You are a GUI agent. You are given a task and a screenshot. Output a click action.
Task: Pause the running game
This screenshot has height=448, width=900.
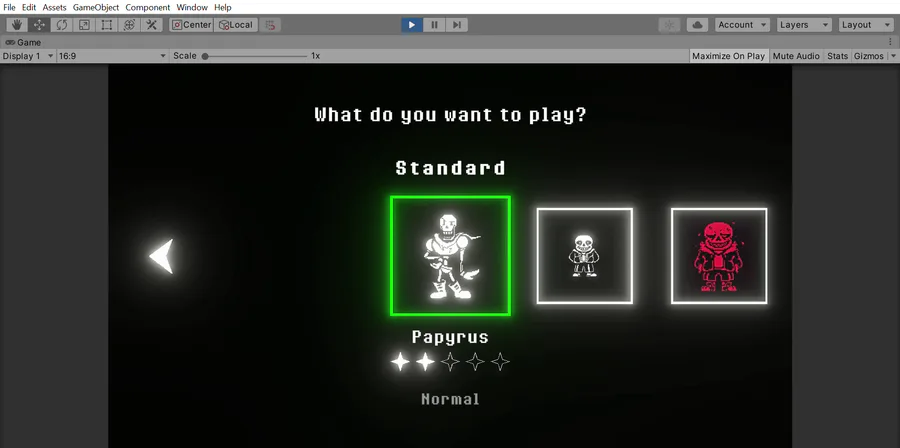[x=435, y=25]
